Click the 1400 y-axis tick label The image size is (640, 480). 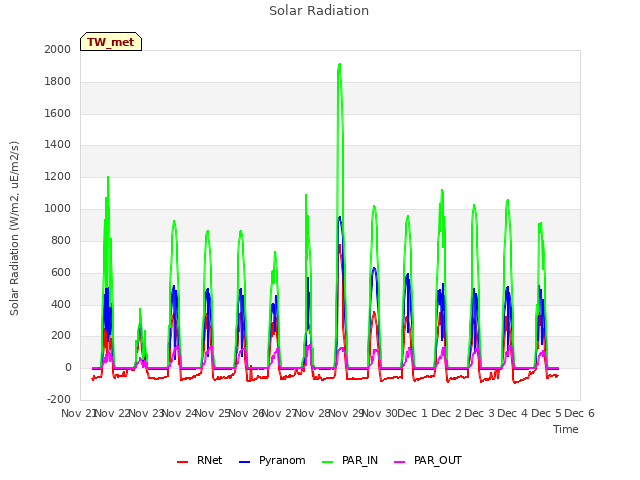[58, 144]
